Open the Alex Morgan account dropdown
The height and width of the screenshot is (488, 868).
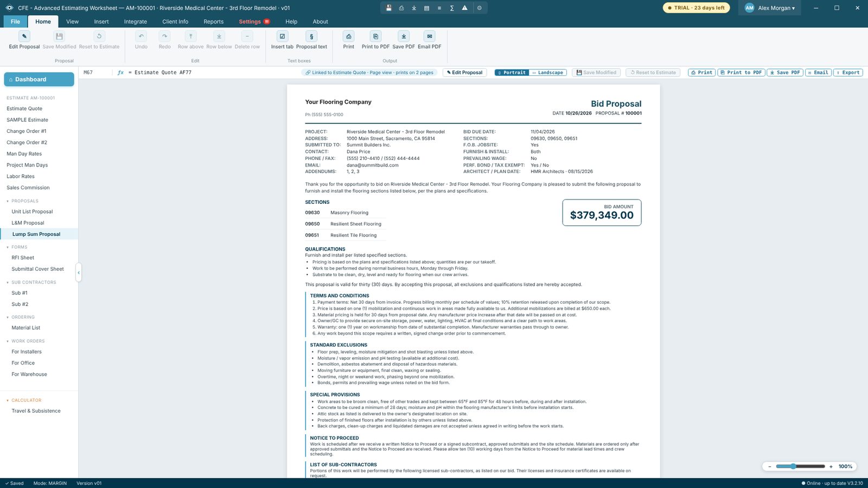point(769,8)
